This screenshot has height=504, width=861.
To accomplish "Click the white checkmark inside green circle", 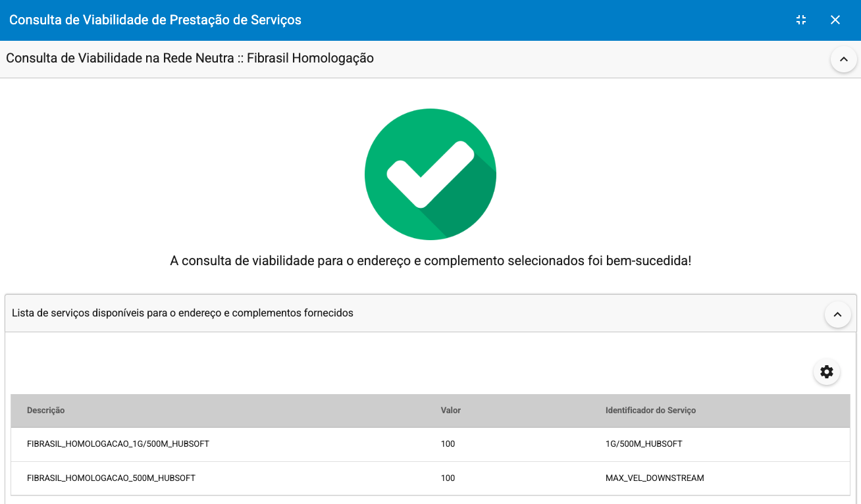I will tap(430, 174).
